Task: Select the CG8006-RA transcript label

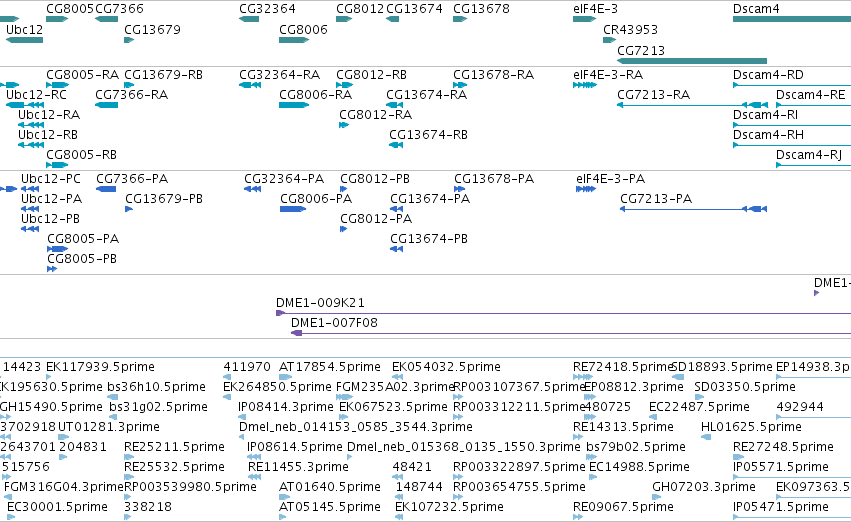Action: [x=315, y=94]
